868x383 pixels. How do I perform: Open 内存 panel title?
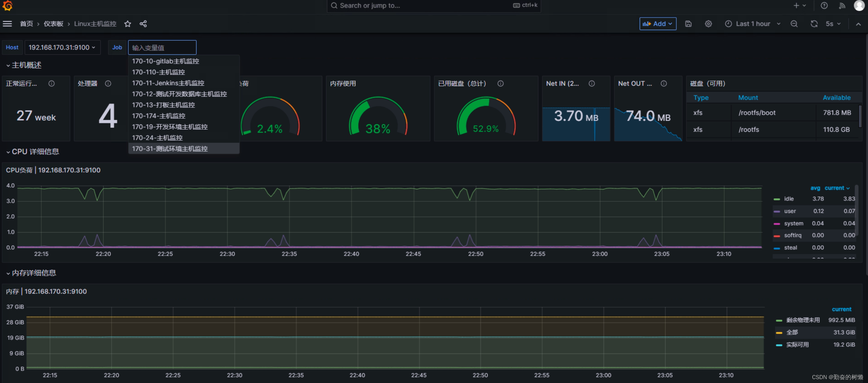click(x=46, y=291)
